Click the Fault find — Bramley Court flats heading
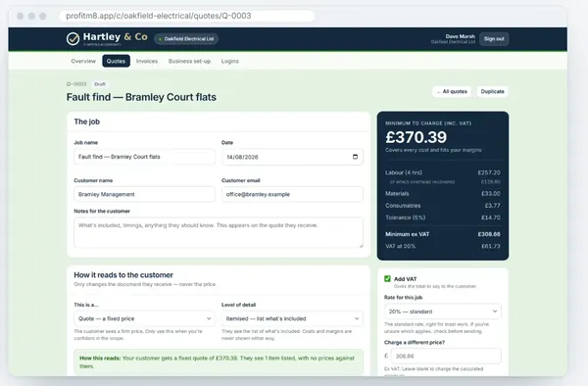 tap(141, 97)
